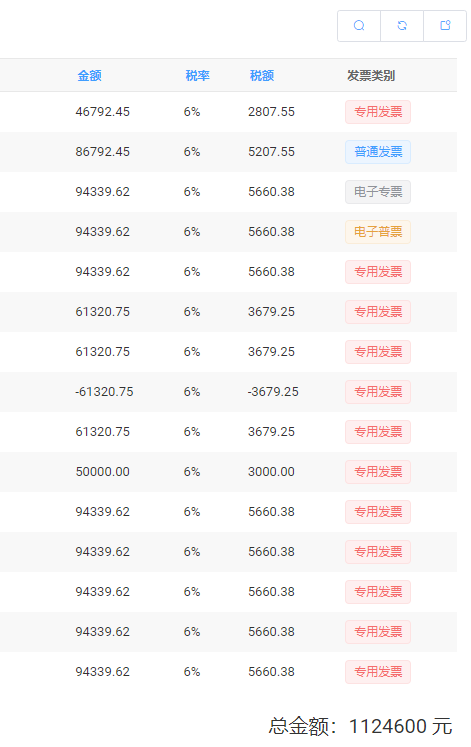Sort by the 税率 column header
Viewport: 471px width, 747px height.
tap(197, 76)
